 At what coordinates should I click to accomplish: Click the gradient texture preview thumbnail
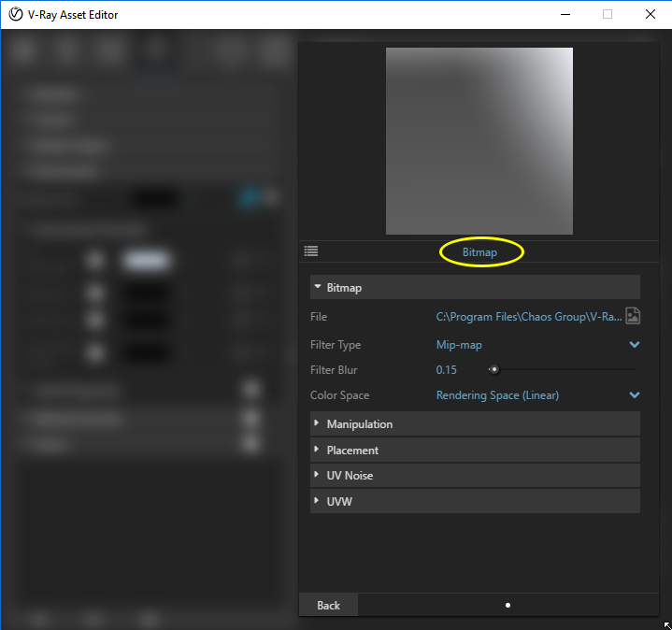pos(479,141)
